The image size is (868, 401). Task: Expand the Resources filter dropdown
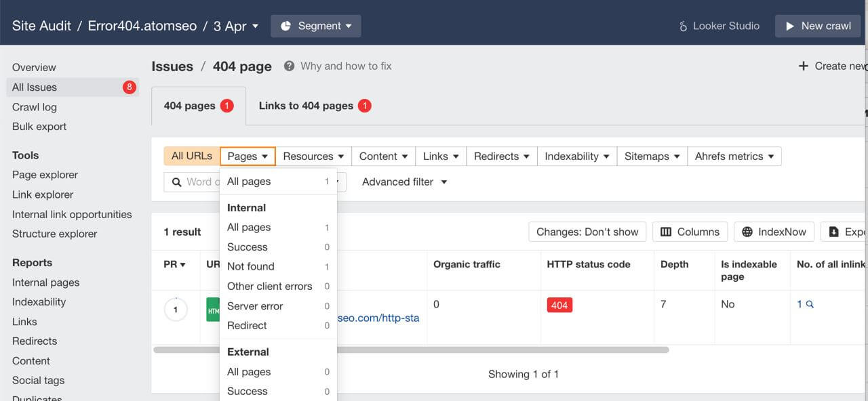[314, 156]
